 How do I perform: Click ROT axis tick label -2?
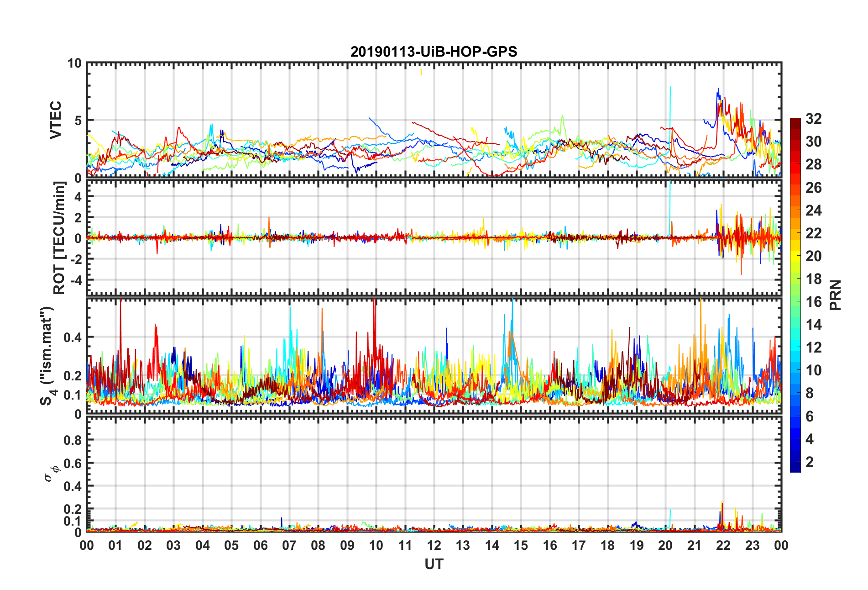tap(76, 259)
